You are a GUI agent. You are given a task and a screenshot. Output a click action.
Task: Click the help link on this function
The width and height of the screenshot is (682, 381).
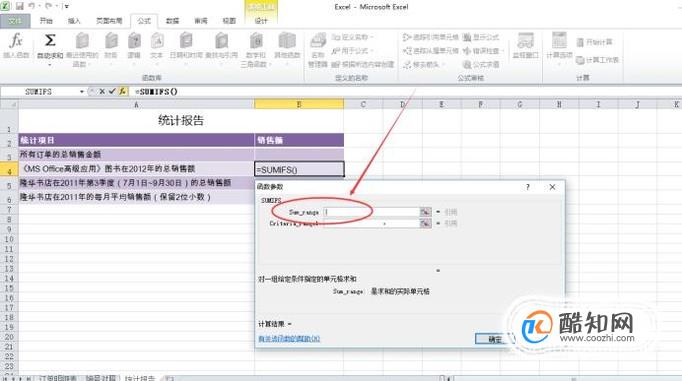point(289,338)
